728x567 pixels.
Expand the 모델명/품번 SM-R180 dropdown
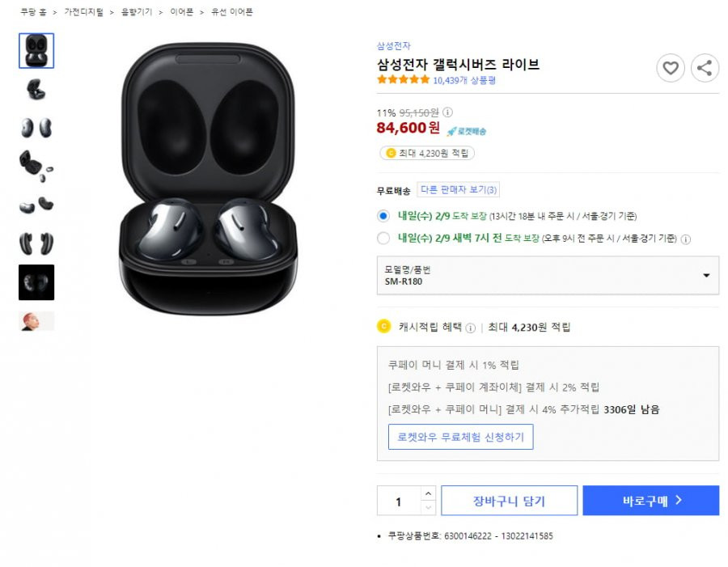click(x=548, y=275)
